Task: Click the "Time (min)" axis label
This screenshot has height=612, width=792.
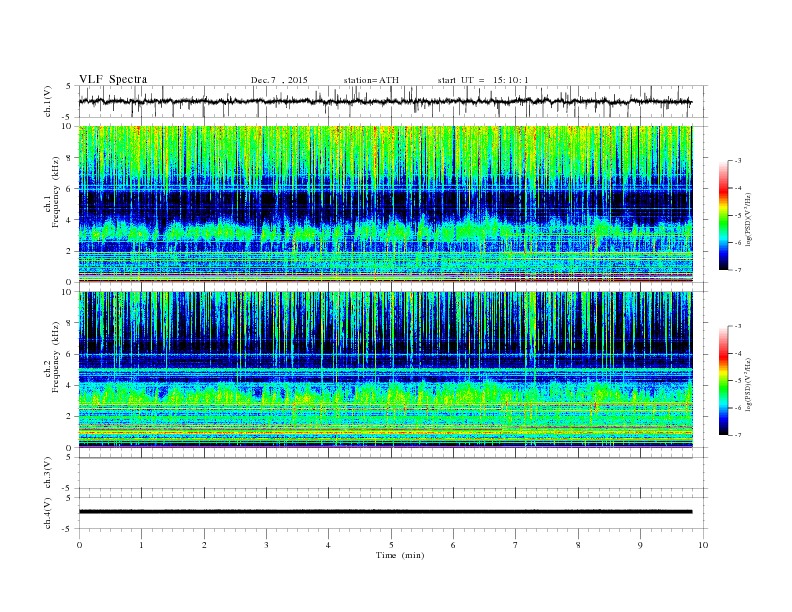Action: coord(400,555)
